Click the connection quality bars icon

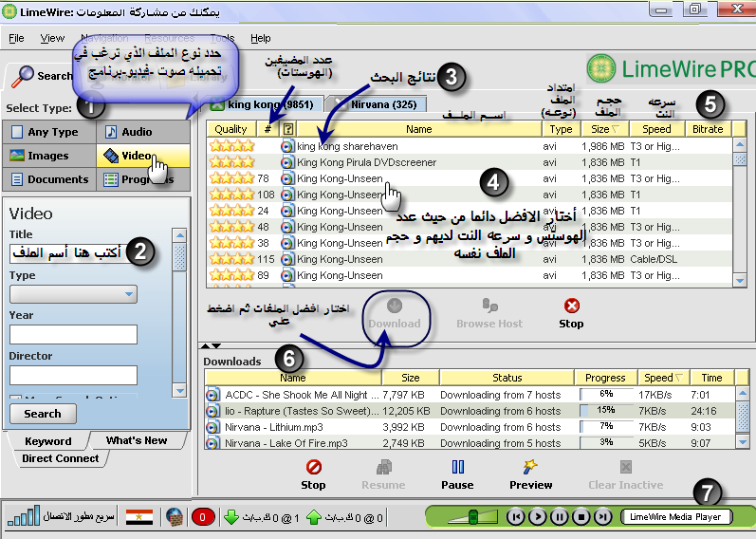pos(24,516)
